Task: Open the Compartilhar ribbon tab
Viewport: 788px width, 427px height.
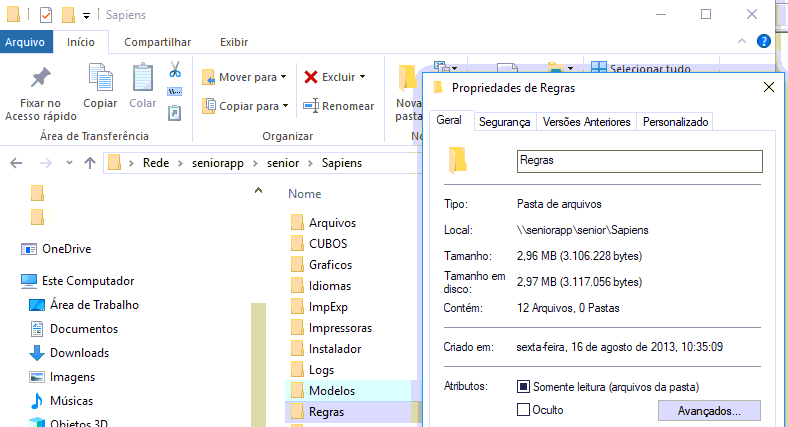Action: click(157, 42)
